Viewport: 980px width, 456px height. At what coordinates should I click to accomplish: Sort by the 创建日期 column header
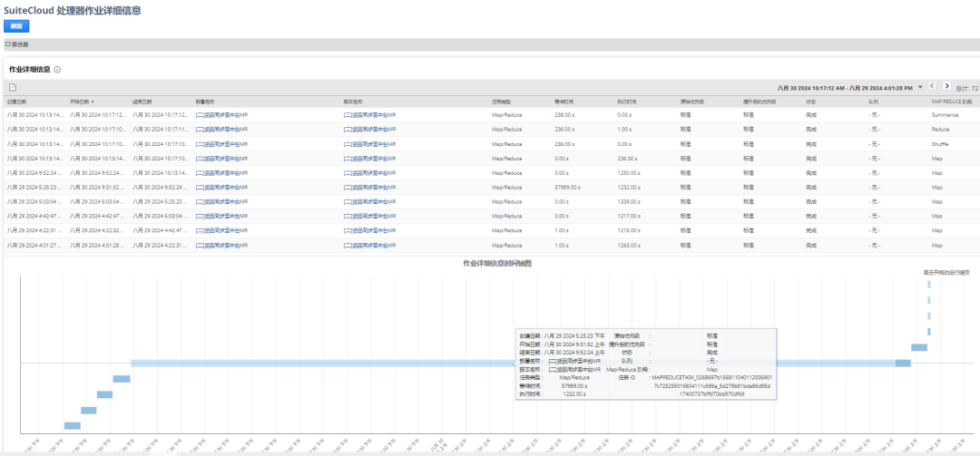[17, 102]
